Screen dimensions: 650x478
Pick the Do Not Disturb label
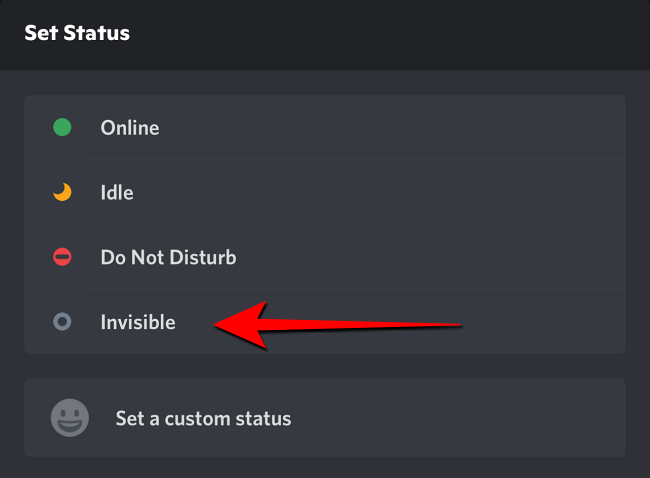tap(168, 258)
